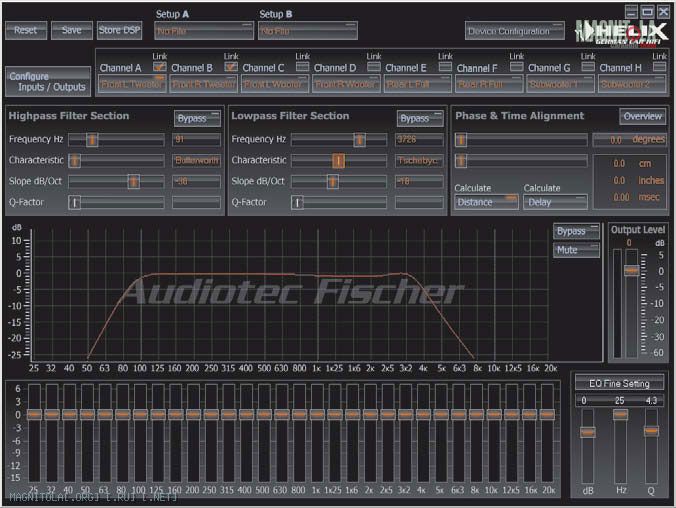Select the Channel A Front L Tweeter tab
The image size is (676, 508).
coord(132,84)
